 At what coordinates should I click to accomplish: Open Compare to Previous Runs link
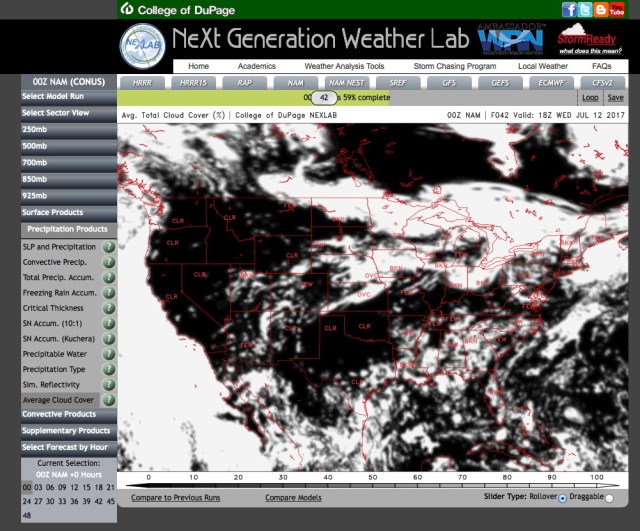click(x=176, y=498)
